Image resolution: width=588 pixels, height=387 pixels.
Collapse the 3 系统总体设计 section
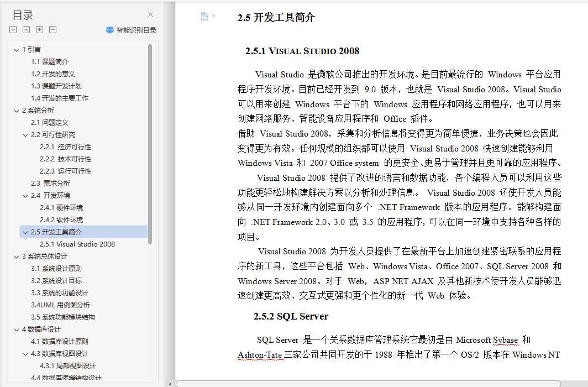[17, 256]
